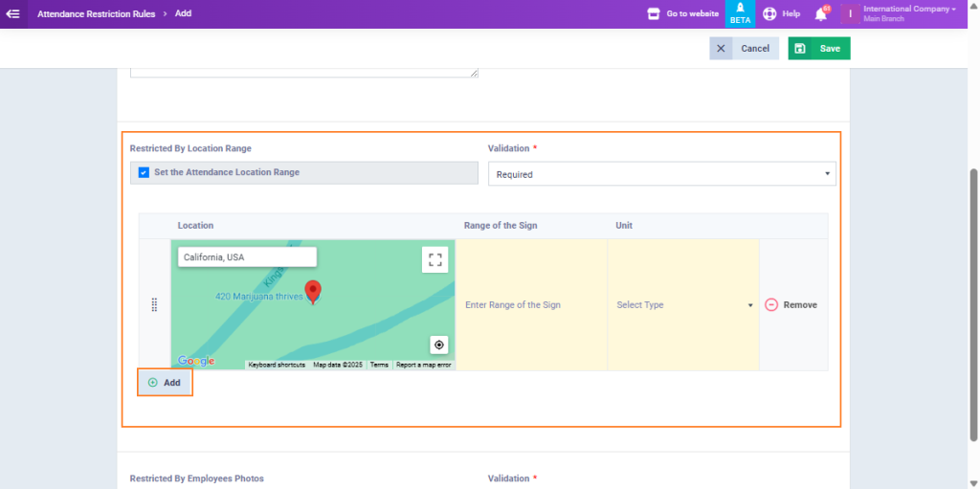Remove the California location row
The width and height of the screenshot is (980, 489).
click(791, 304)
